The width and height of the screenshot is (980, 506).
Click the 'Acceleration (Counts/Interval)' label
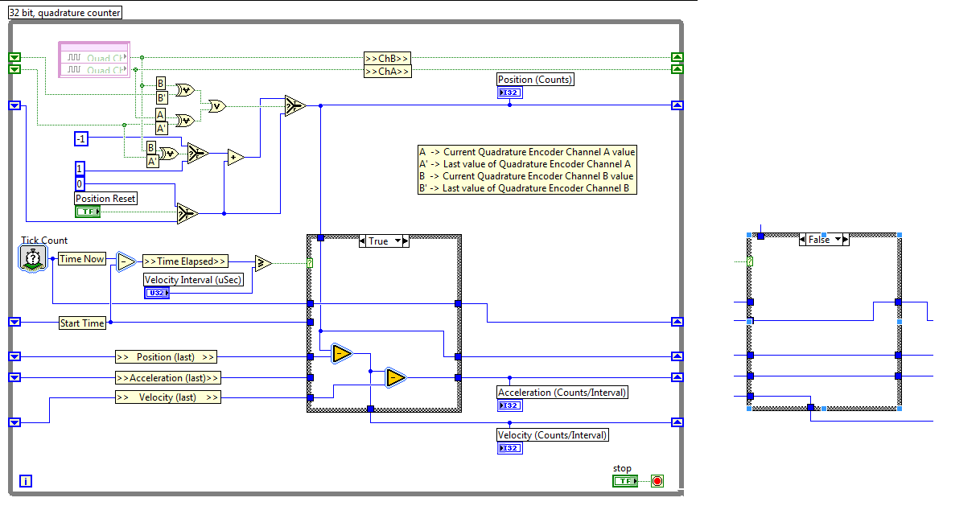pos(562,393)
